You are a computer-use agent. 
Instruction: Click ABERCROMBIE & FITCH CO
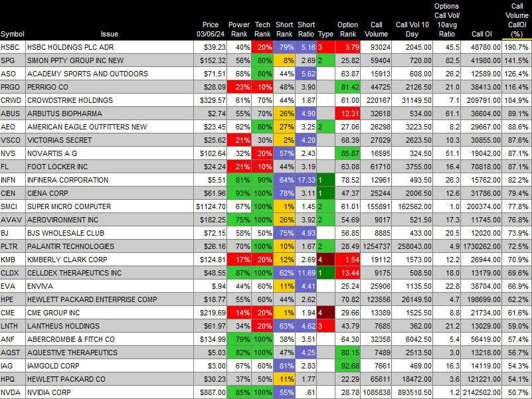click(x=71, y=339)
